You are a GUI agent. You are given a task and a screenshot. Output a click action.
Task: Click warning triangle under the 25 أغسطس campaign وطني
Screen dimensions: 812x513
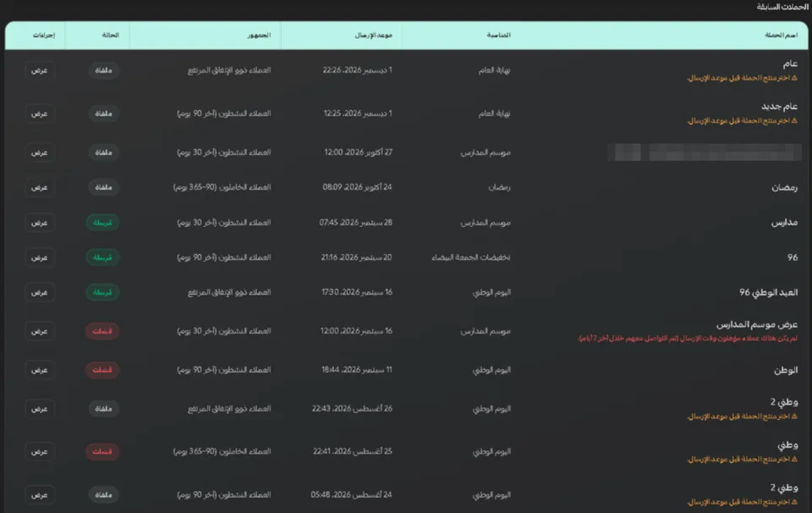pos(794,459)
